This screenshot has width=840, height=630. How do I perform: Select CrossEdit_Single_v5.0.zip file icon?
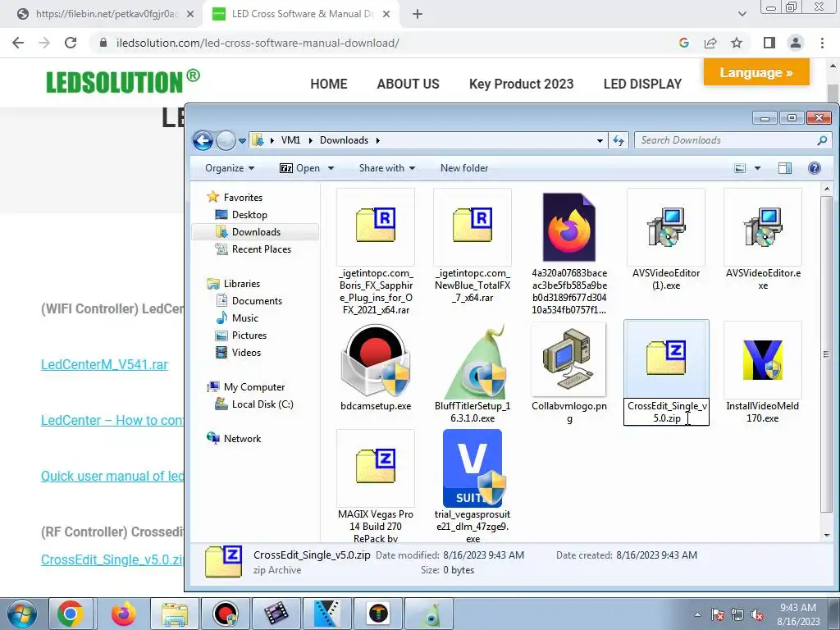[x=666, y=359]
